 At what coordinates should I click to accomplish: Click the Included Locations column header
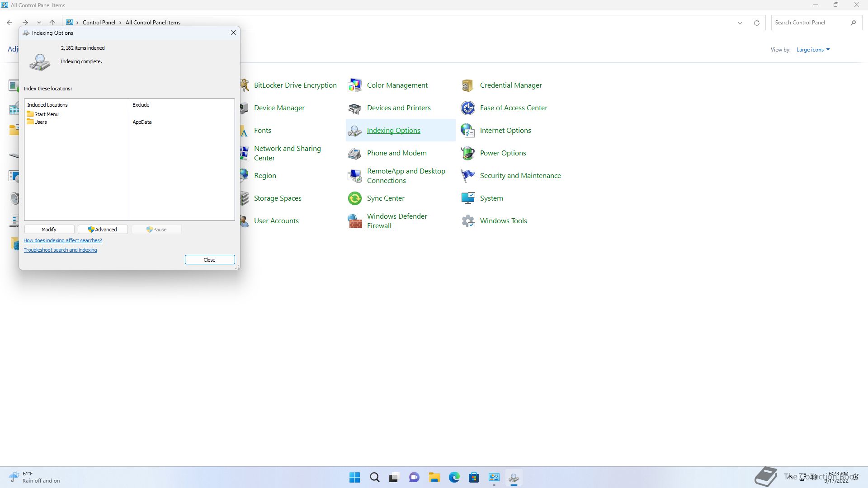(x=47, y=105)
